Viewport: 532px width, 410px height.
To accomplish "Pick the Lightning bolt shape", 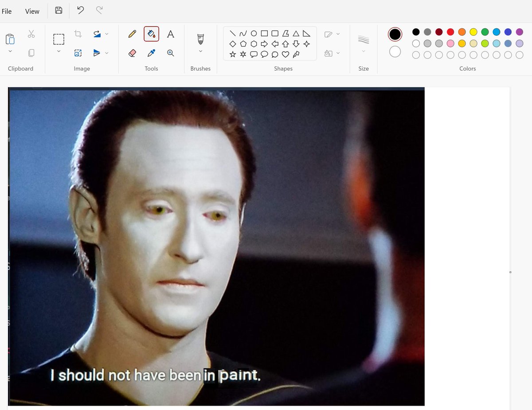I will pos(296,55).
